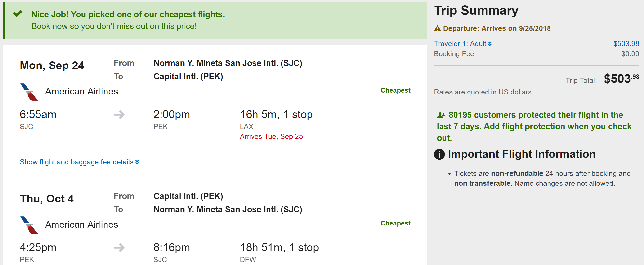644x265 pixels.
Task: Click the info icon by Important Flight Information
Action: tap(439, 154)
